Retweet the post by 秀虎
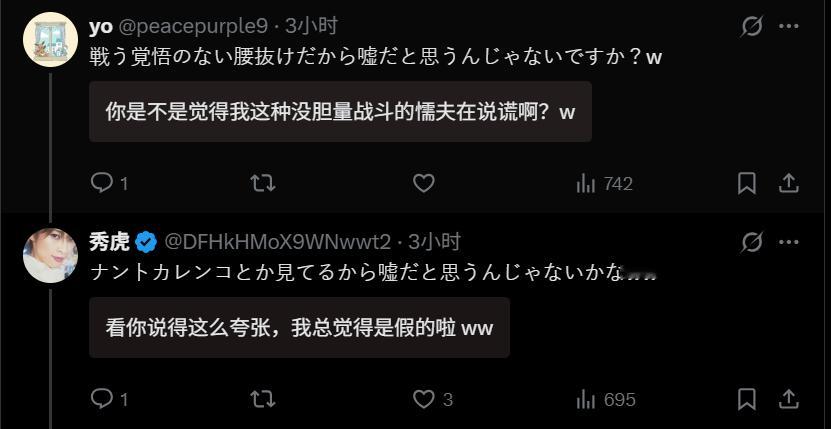 click(262, 399)
